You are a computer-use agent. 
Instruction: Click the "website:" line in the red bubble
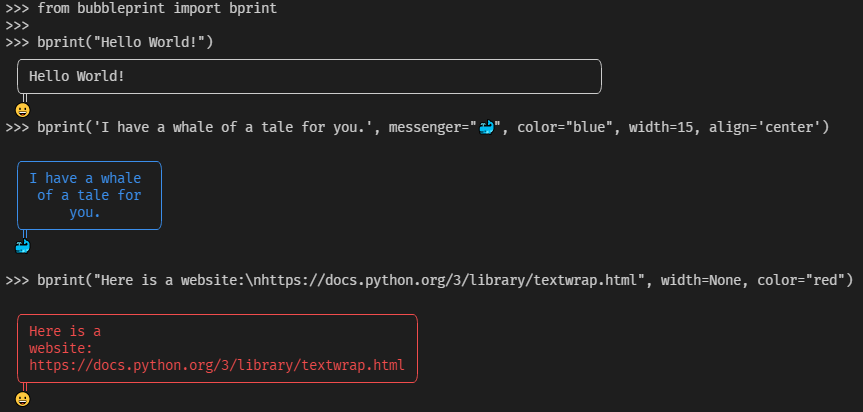(61, 348)
